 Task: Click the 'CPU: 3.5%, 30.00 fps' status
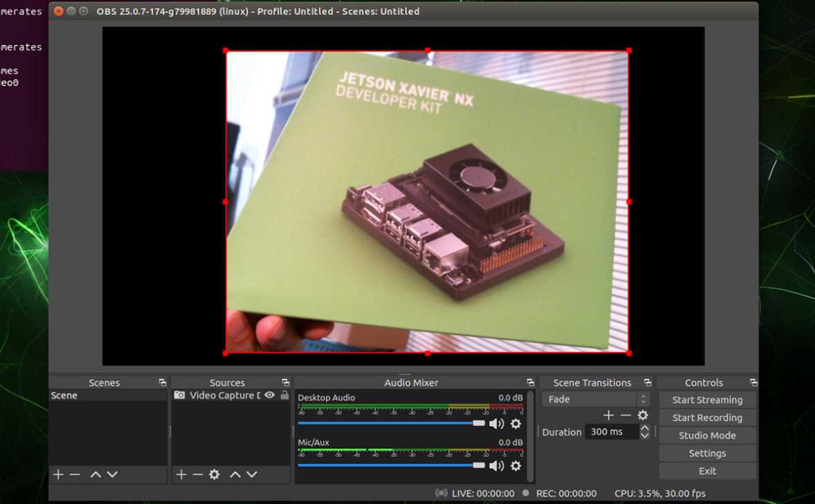(x=660, y=493)
